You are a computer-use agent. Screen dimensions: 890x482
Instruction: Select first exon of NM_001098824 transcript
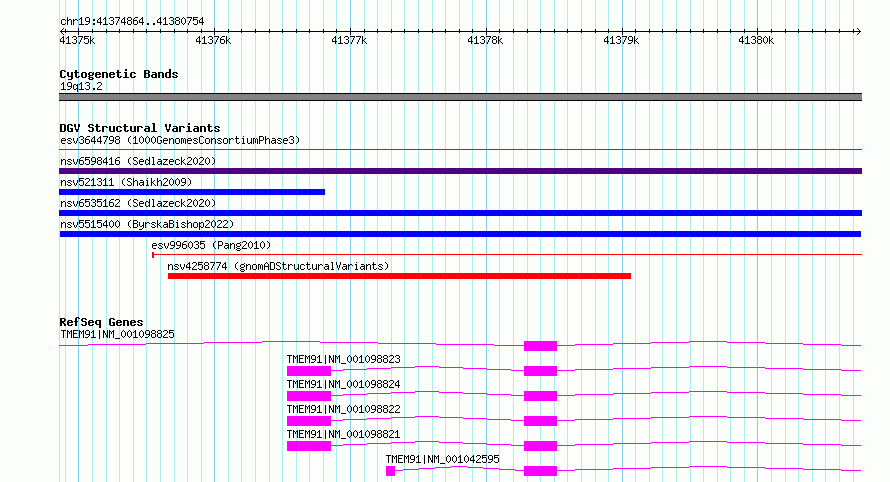(309, 396)
